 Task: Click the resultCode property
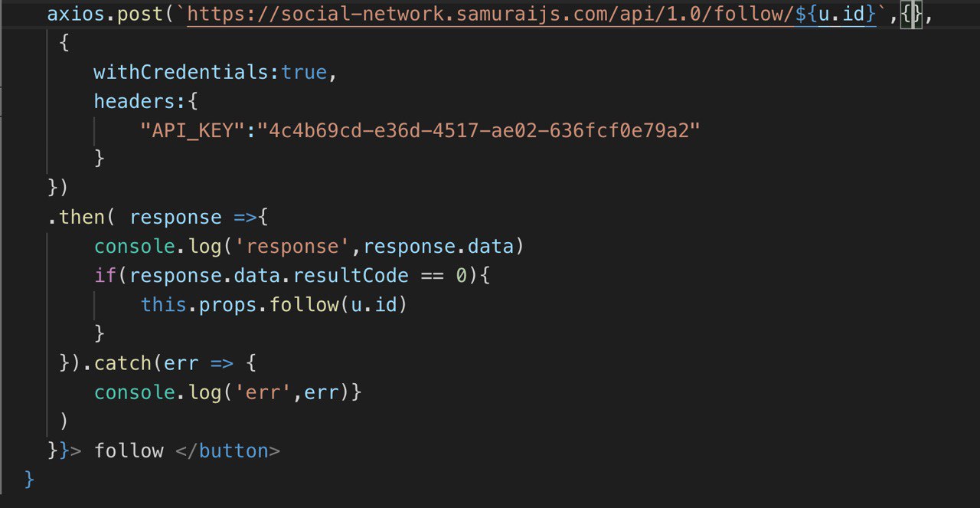tap(351, 276)
